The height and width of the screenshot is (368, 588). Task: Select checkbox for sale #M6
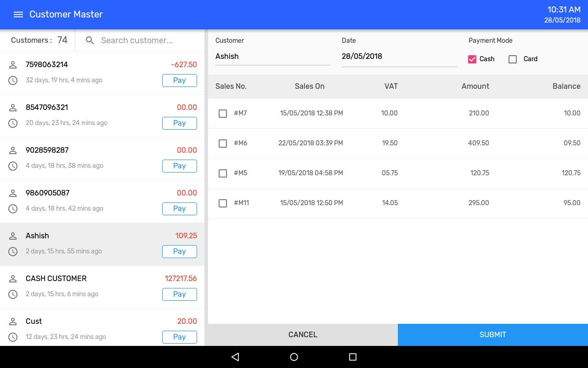tap(223, 144)
